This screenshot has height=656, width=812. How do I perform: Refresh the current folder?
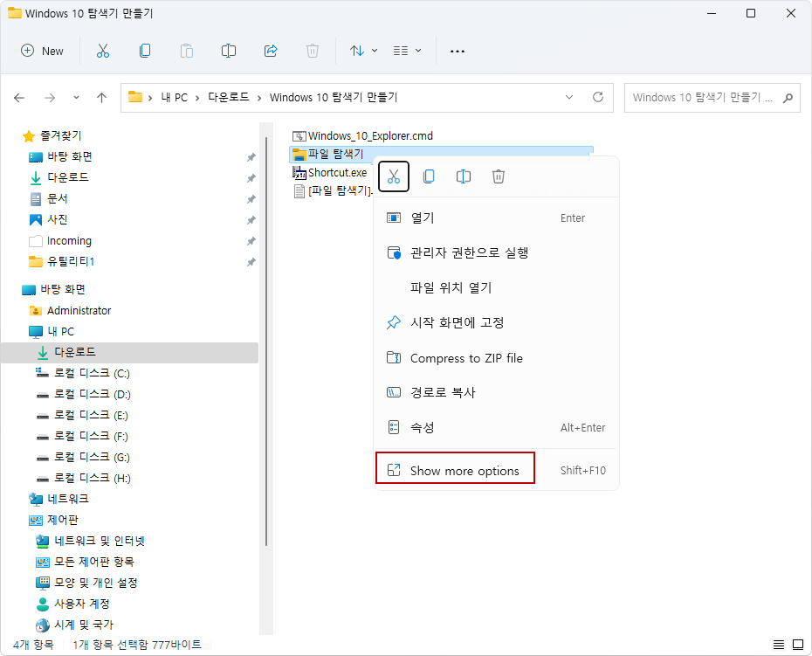pyautogui.click(x=598, y=98)
